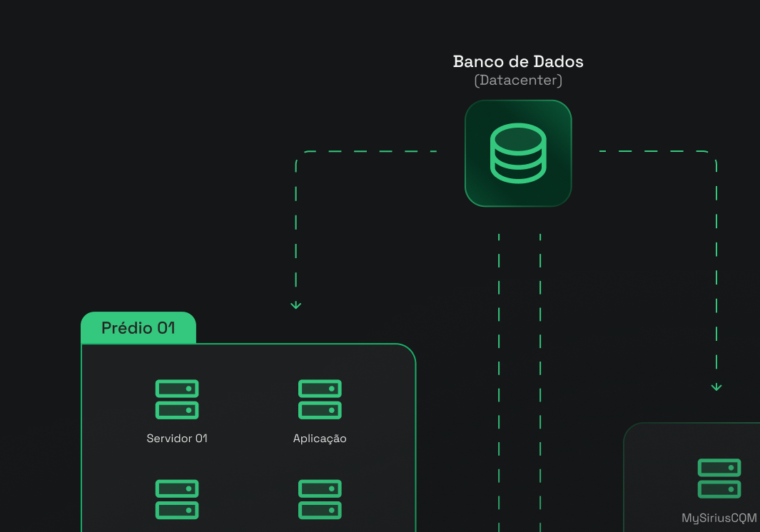This screenshot has height=532, width=760.
Task: Open the Prédio 01 tab
Action: pos(138,328)
